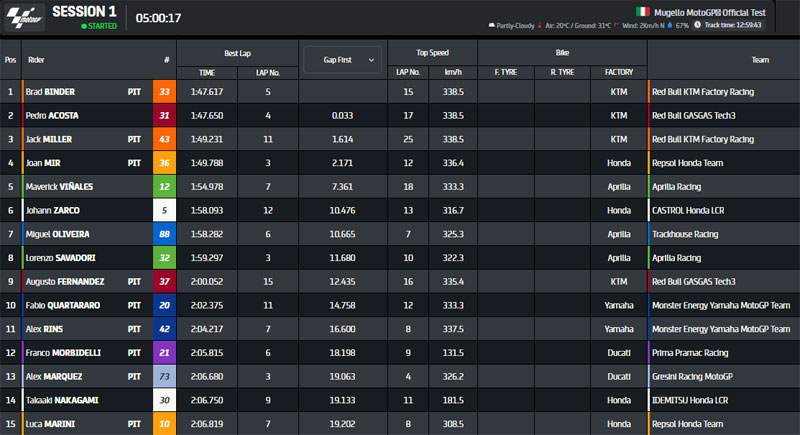Click the Italian flag icon

click(643, 12)
